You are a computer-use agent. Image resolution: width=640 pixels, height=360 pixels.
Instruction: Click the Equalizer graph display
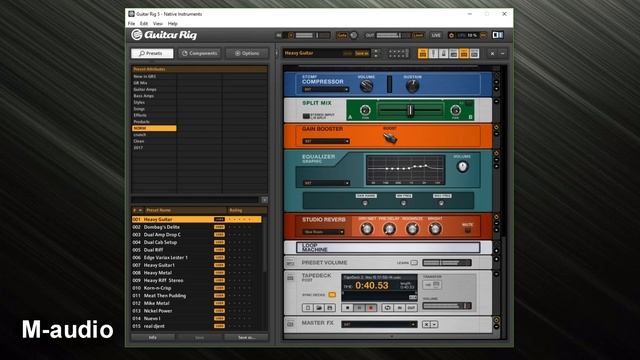(405, 170)
